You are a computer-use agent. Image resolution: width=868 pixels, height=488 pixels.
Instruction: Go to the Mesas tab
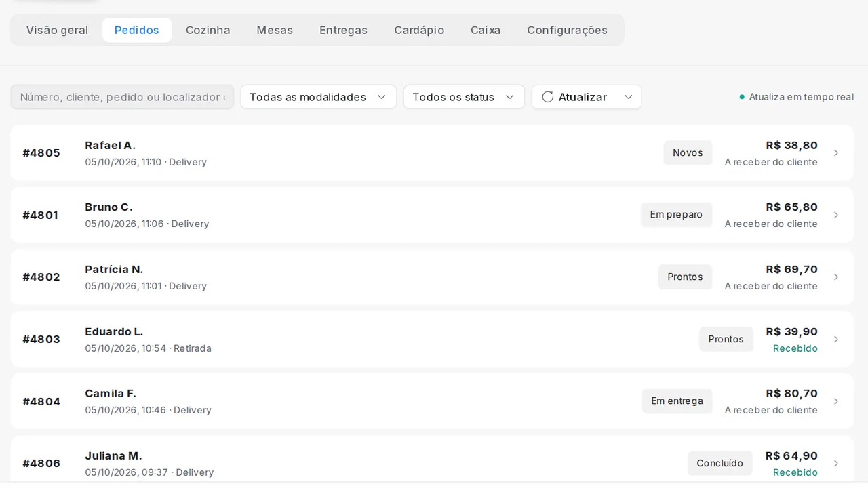pyautogui.click(x=275, y=30)
